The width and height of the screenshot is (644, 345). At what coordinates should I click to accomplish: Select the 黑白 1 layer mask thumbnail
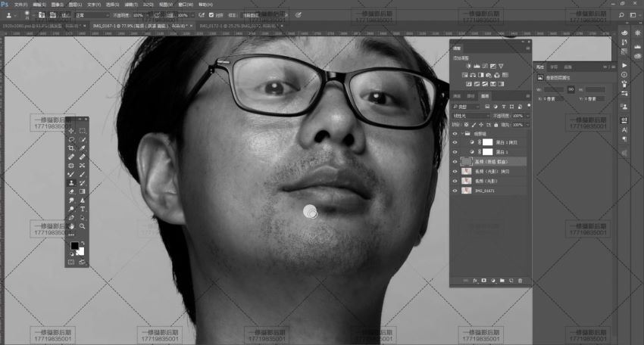coord(487,152)
